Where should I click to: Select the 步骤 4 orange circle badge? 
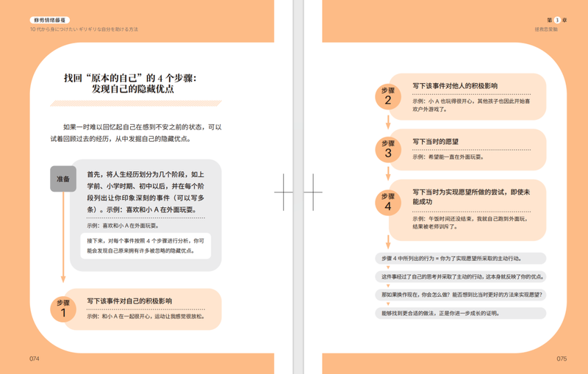point(388,201)
